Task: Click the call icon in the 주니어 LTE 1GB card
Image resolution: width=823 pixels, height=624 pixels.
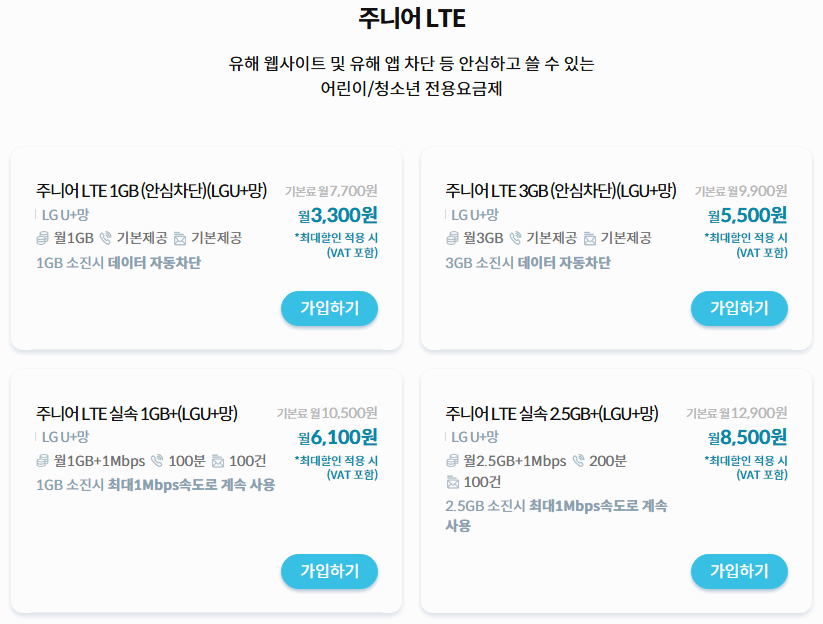Action: point(105,240)
